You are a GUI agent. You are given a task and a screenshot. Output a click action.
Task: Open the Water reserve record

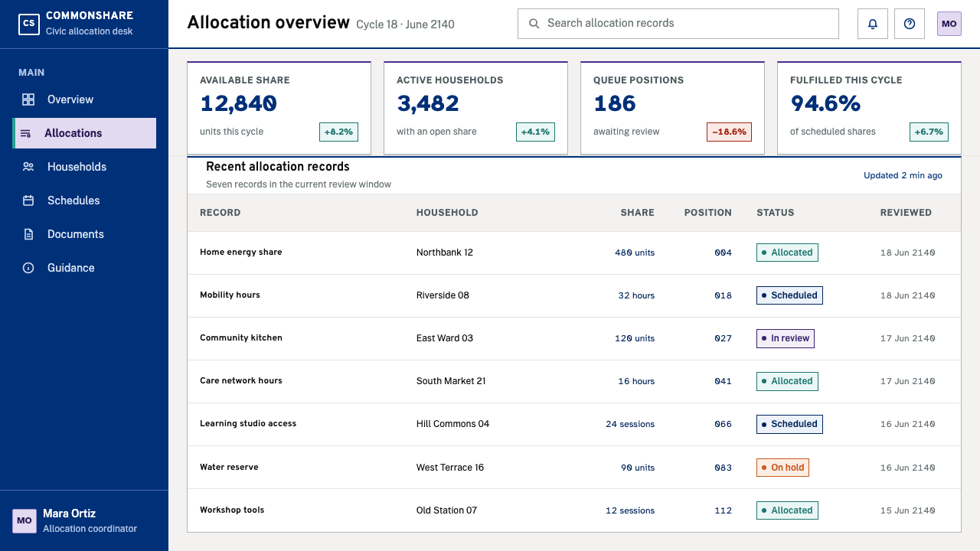574,467
